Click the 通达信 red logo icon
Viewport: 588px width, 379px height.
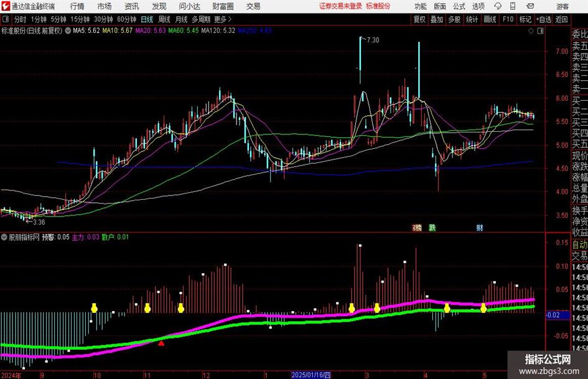pos(6,6)
